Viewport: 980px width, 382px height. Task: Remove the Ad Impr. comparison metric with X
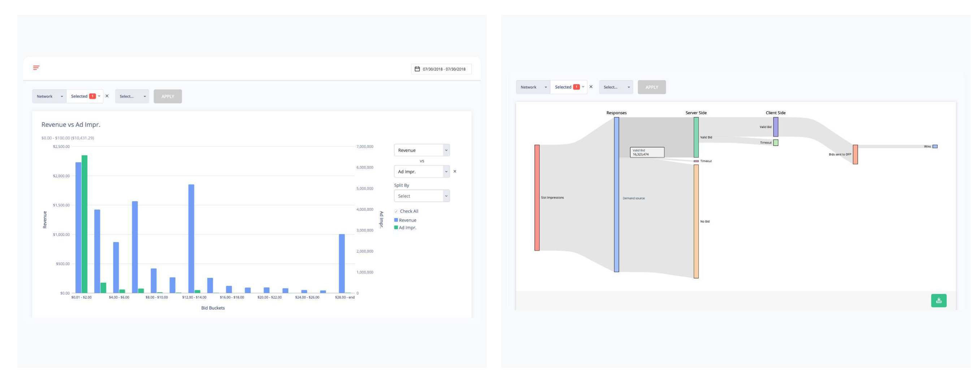455,171
